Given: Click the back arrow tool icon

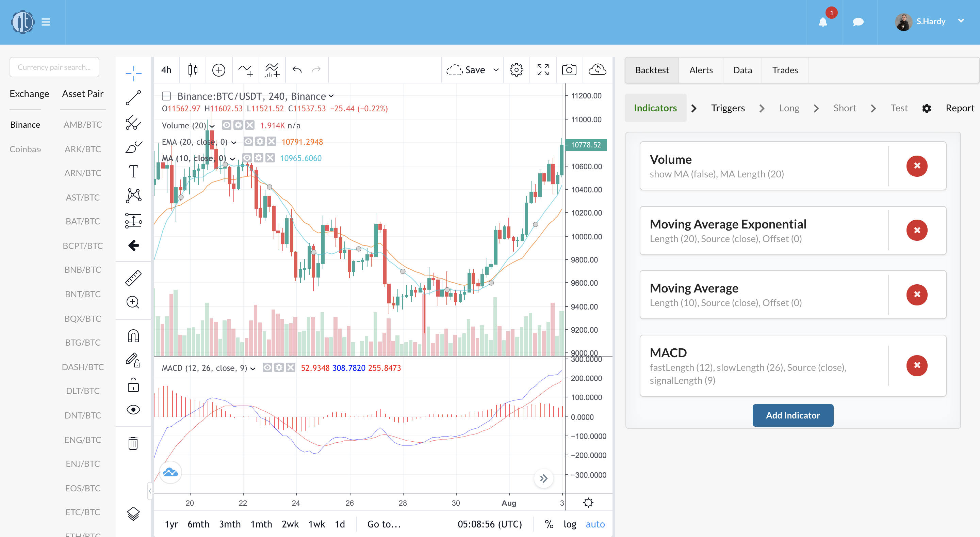Looking at the screenshot, I should pyautogui.click(x=133, y=246).
